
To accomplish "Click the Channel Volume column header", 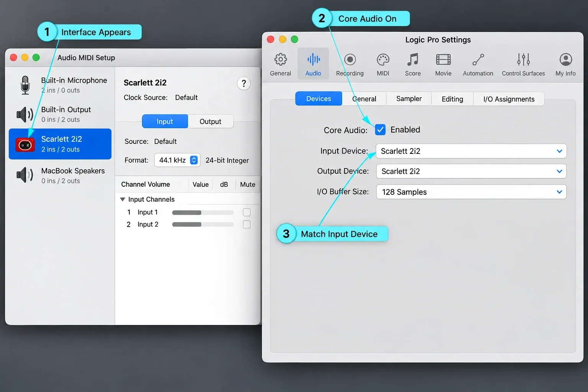I will click(145, 185).
